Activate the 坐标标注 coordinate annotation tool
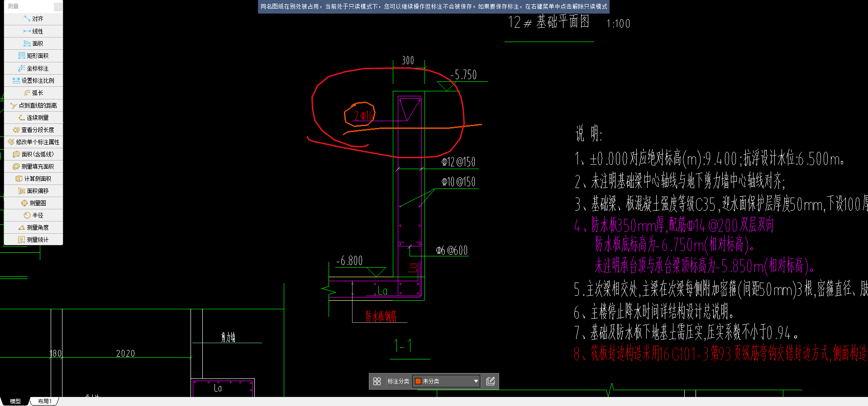The height and width of the screenshot is (406, 868). tap(33, 68)
